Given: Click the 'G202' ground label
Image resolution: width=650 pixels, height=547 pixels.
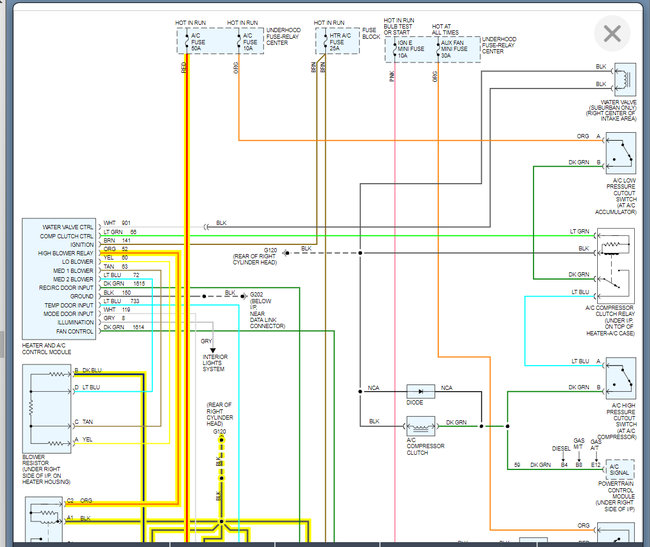Looking at the screenshot, I should [x=256, y=295].
